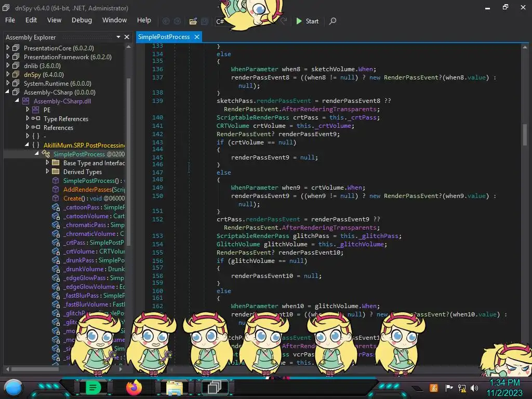The height and width of the screenshot is (399, 532).
Task: Open the Edit menu
Action: tap(31, 20)
